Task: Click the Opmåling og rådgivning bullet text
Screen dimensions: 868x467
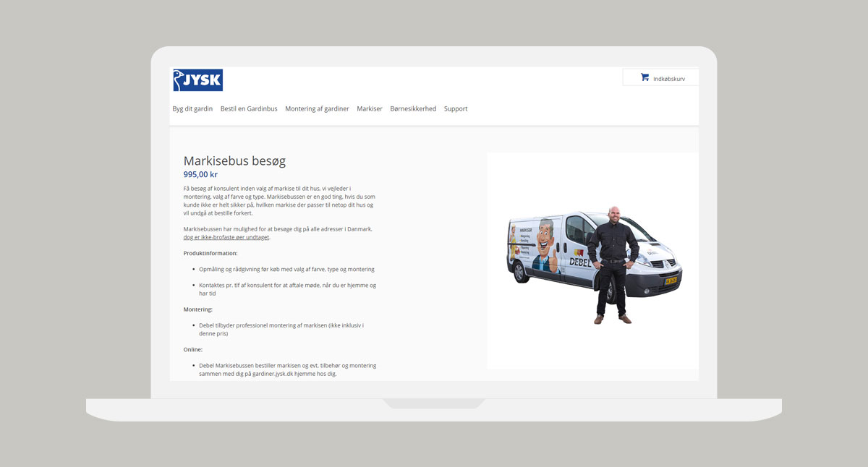Action: click(x=286, y=269)
